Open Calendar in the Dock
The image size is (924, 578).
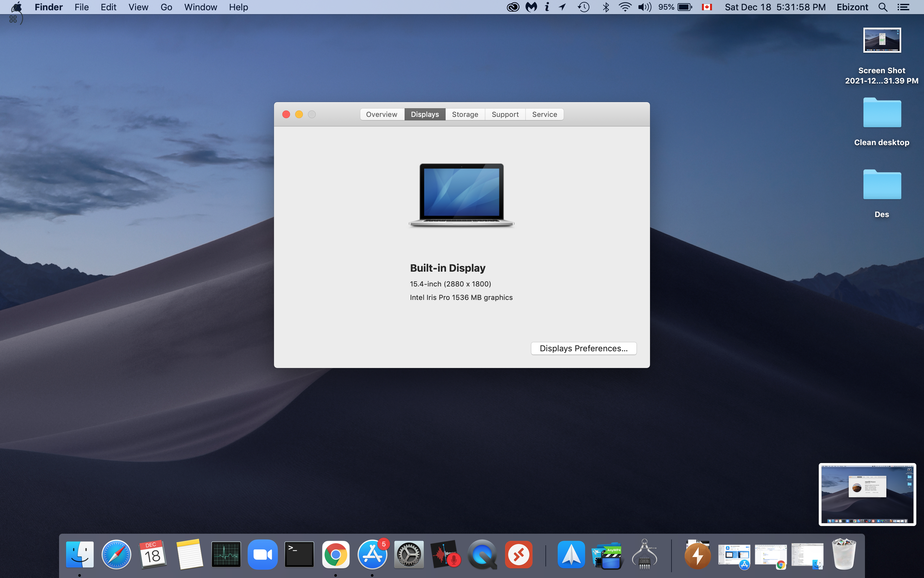click(153, 554)
